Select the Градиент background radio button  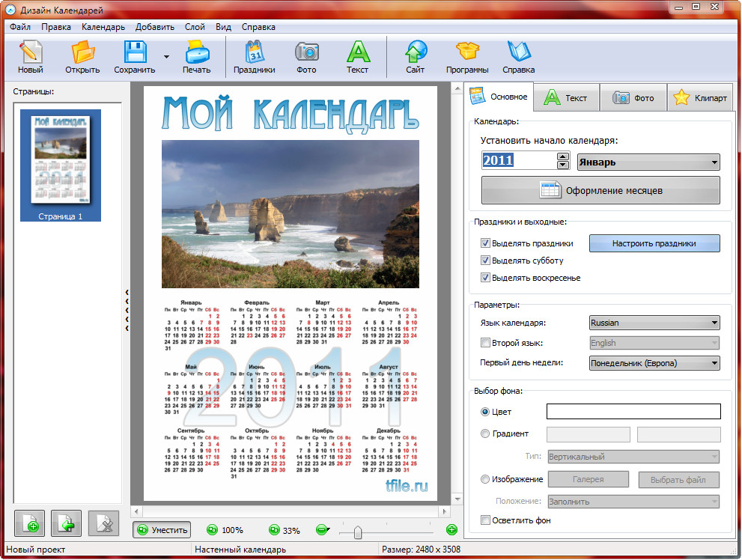coord(485,433)
